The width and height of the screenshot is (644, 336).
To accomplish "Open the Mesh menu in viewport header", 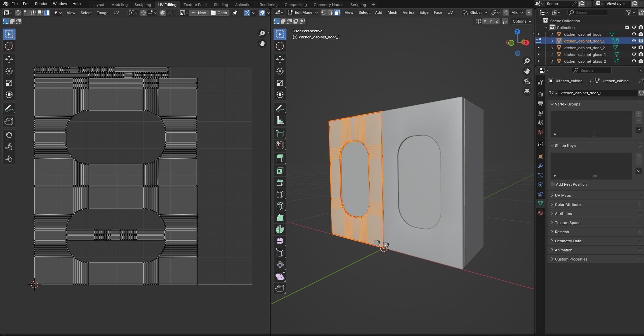I will point(392,12).
